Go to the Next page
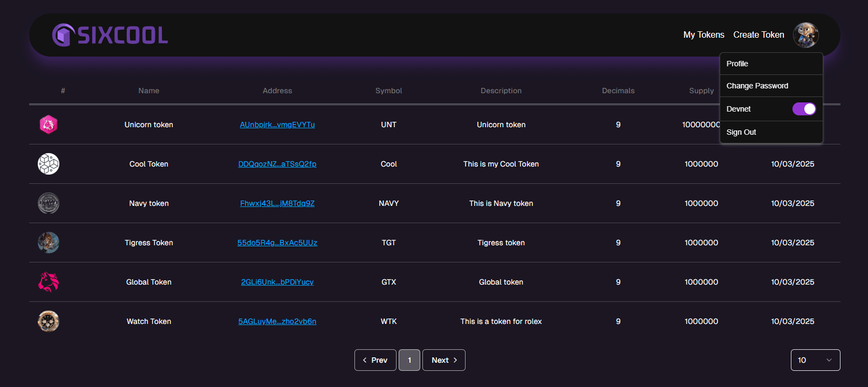Image resolution: width=868 pixels, height=387 pixels. point(443,360)
